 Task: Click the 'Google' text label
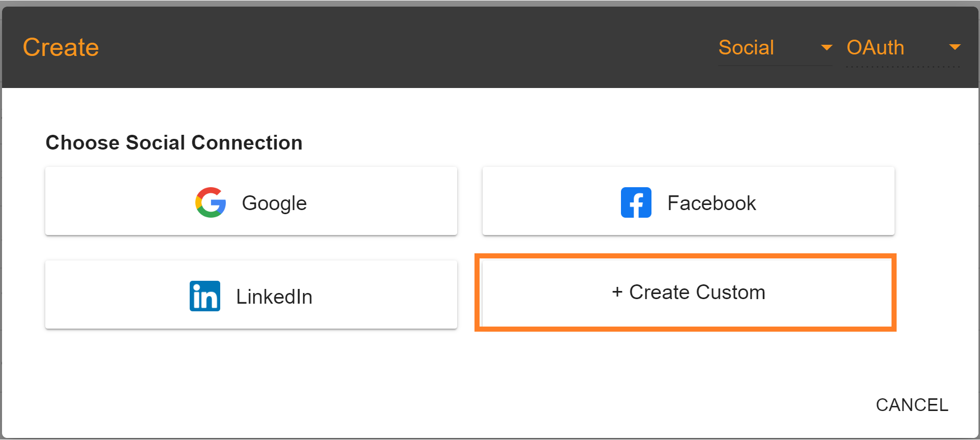tap(274, 203)
